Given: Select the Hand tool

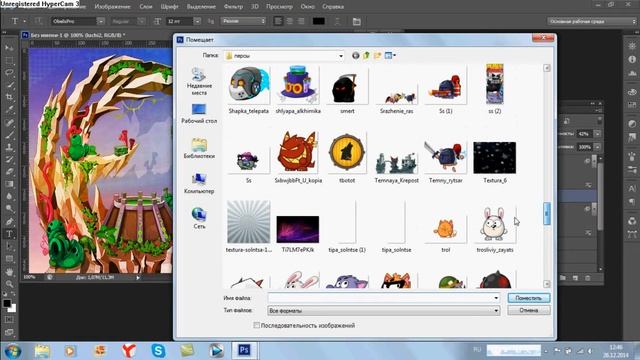Looking at the screenshot, I should [x=9, y=271].
